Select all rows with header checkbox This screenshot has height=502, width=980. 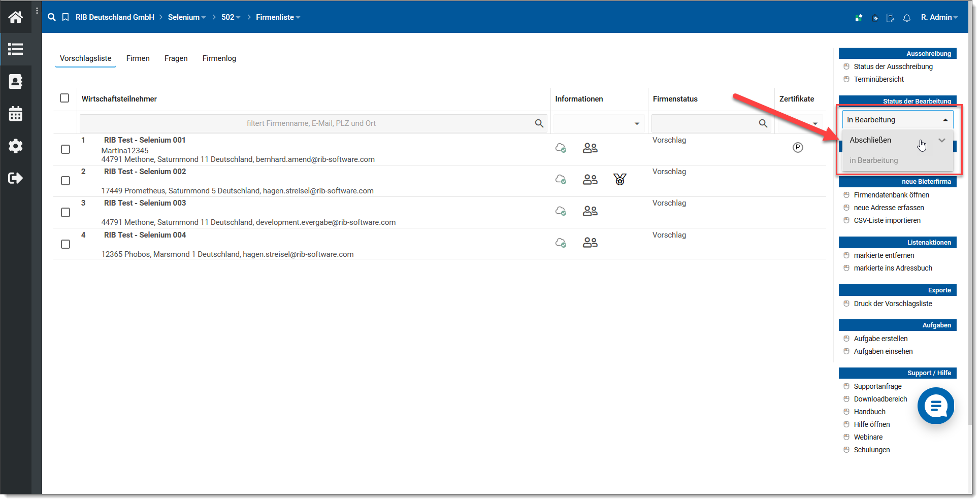click(64, 98)
